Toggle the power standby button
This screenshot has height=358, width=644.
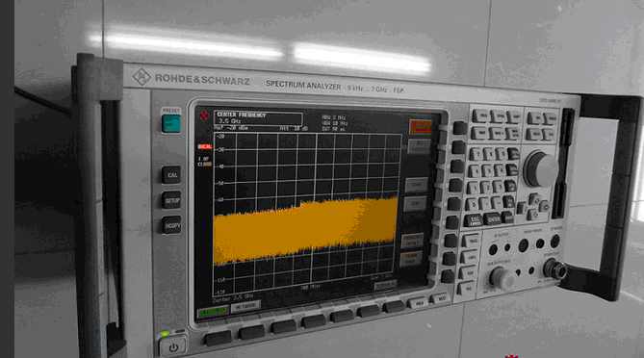click(x=173, y=347)
